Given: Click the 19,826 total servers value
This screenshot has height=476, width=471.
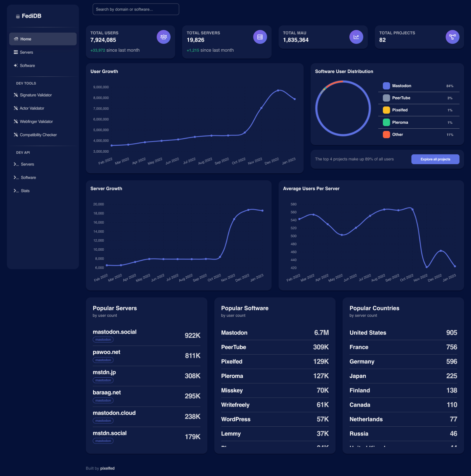Looking at the screenshot, I should click(196, 40).
